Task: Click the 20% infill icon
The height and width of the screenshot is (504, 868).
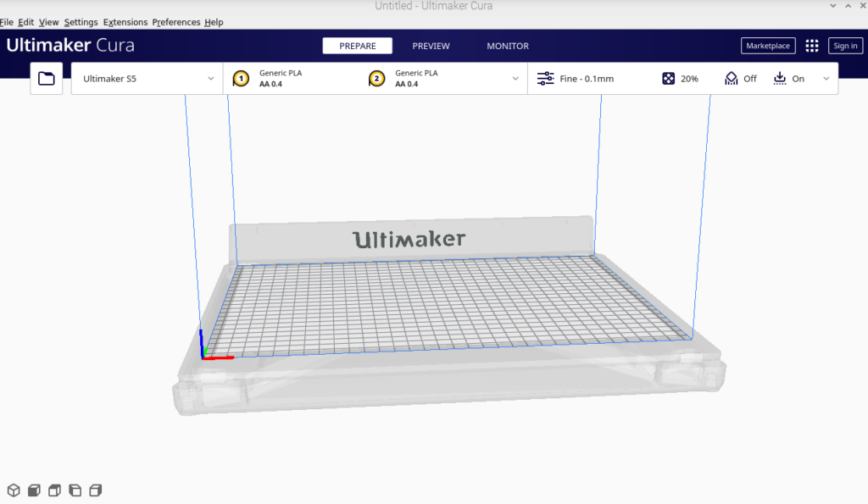Action: [x=669, y=79]
